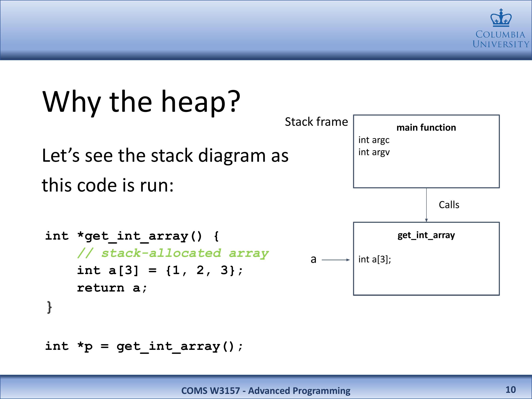Click the 'int *get_int_array() {' code line
The height and width of the screenshot is (399, 532).
tap(132, 236)
